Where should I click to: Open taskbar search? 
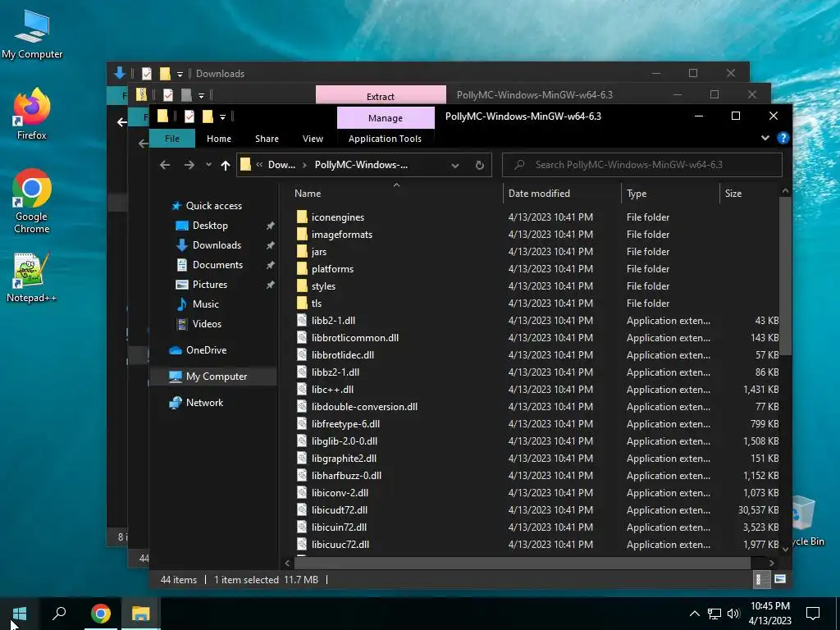click(59, 614)
